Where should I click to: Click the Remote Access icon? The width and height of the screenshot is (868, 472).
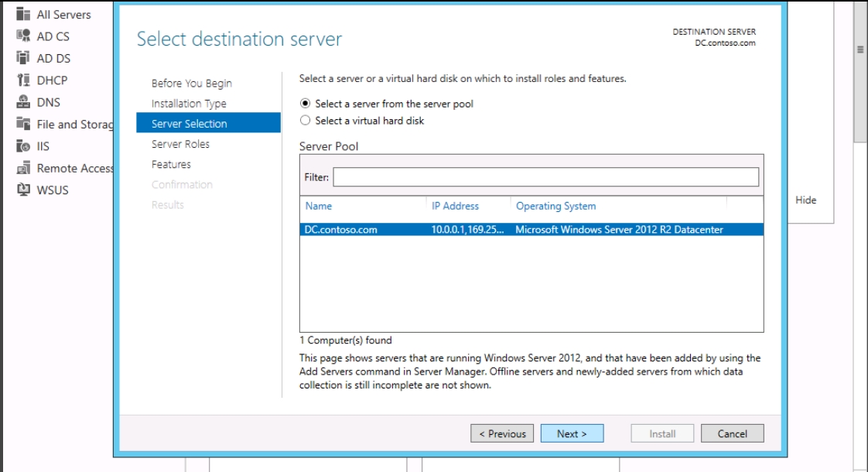tap(23, 168)
